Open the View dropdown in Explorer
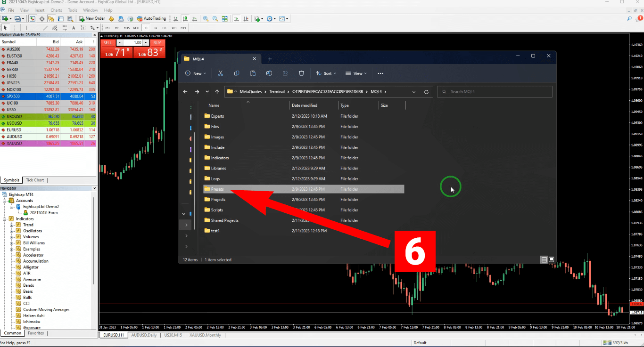Viewport: 644px width, 347px height. pos(356,73)
